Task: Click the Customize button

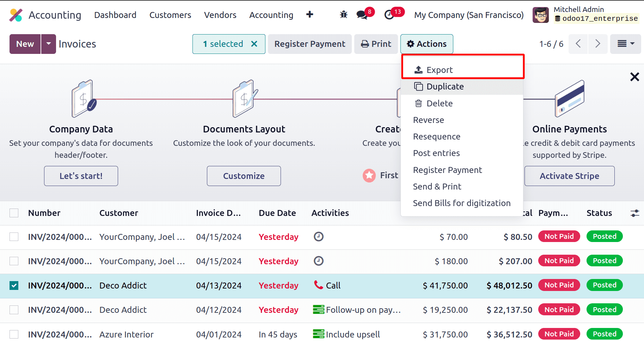Action: (244, 176)
